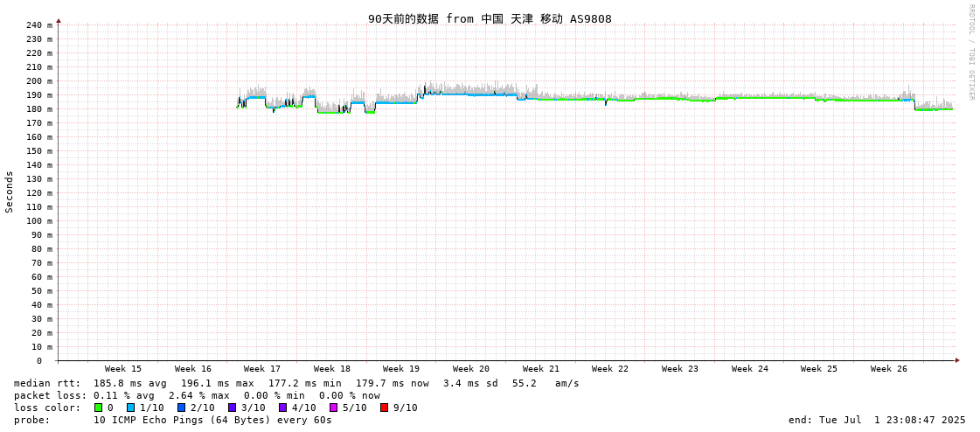The width and height of the screenshot is (980, 432).
Task: Click the graph title mentioning AS9808
Action: pyautogui.click(x=490, y=18)
